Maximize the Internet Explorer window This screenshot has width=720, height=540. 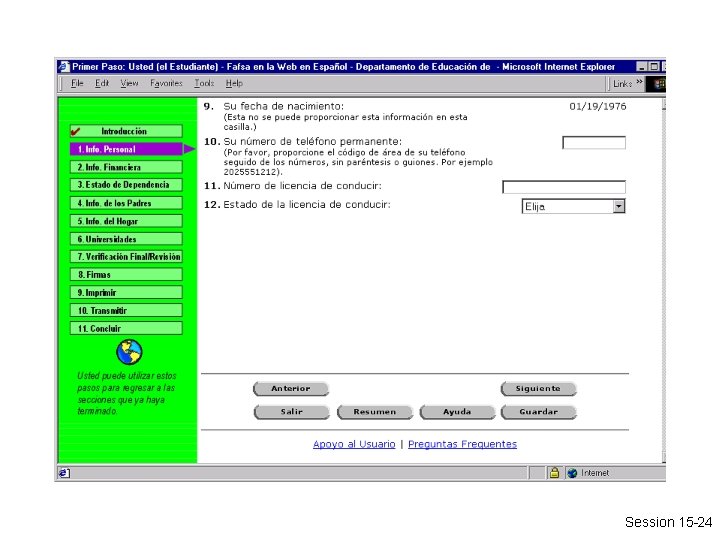click(x=654, y=67)
